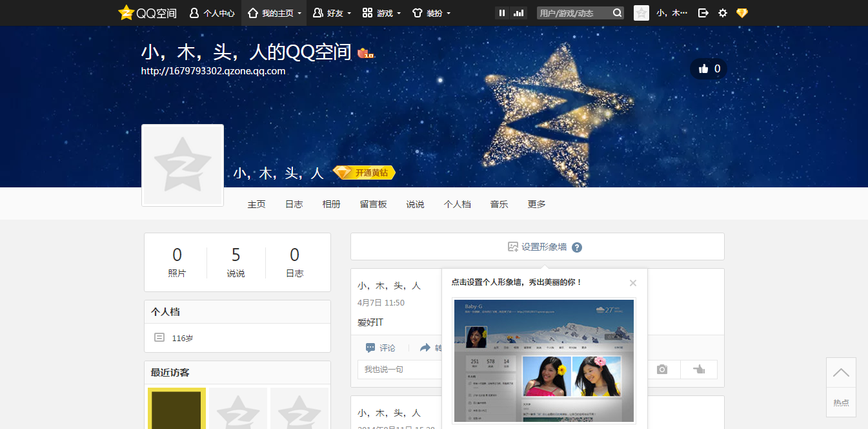Image resolution: width=868 pixels, height=429 pixels.
Task: Open the http://1679793302.qzone.qq.com link
Action: coord(213,71)
